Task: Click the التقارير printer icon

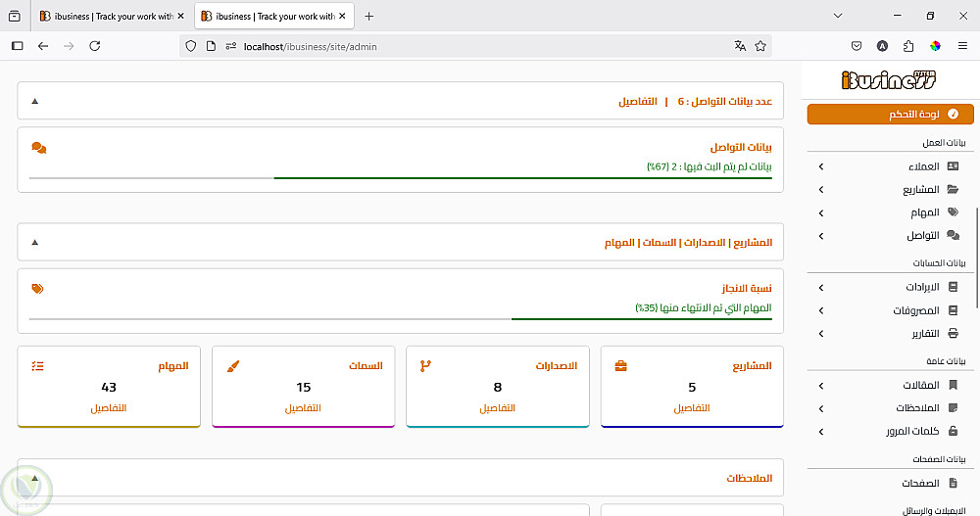Action: coord(953,334)
